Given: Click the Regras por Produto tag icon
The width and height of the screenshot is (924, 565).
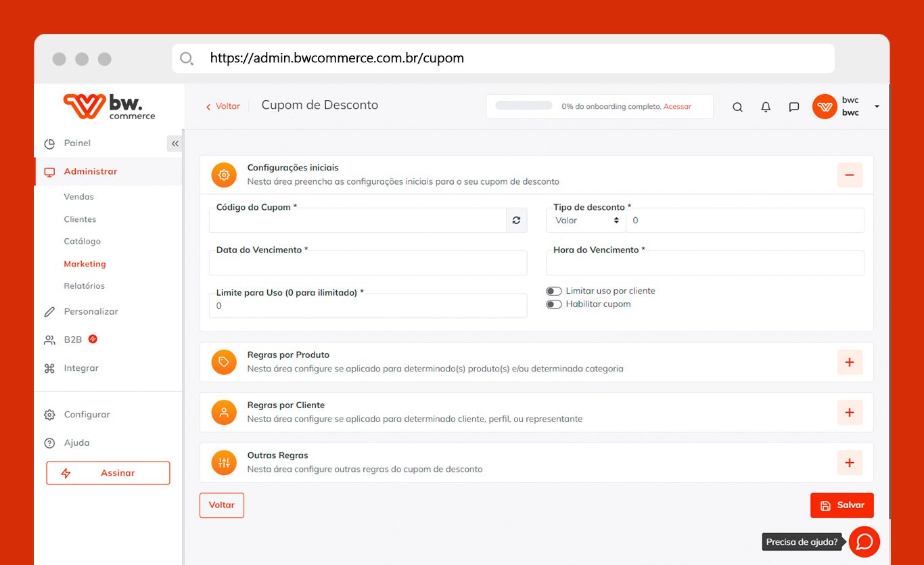Looking at the screenshot, I should coord(224,362).
